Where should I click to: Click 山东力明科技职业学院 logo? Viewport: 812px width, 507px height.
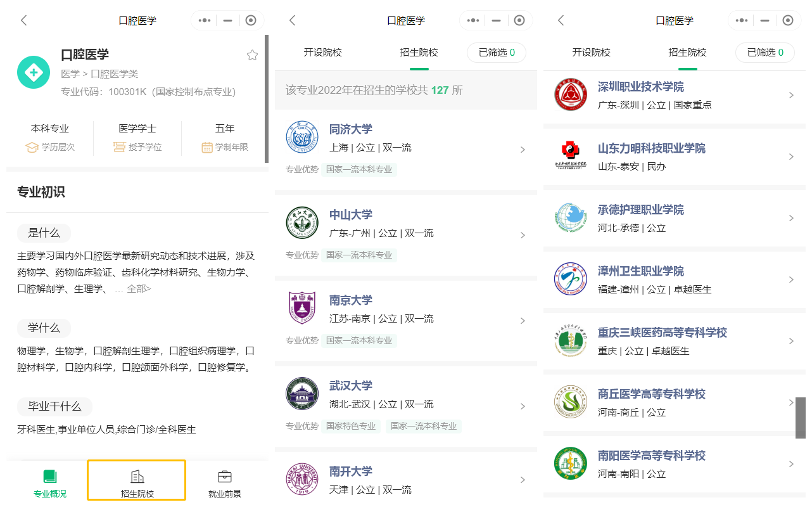571,156
